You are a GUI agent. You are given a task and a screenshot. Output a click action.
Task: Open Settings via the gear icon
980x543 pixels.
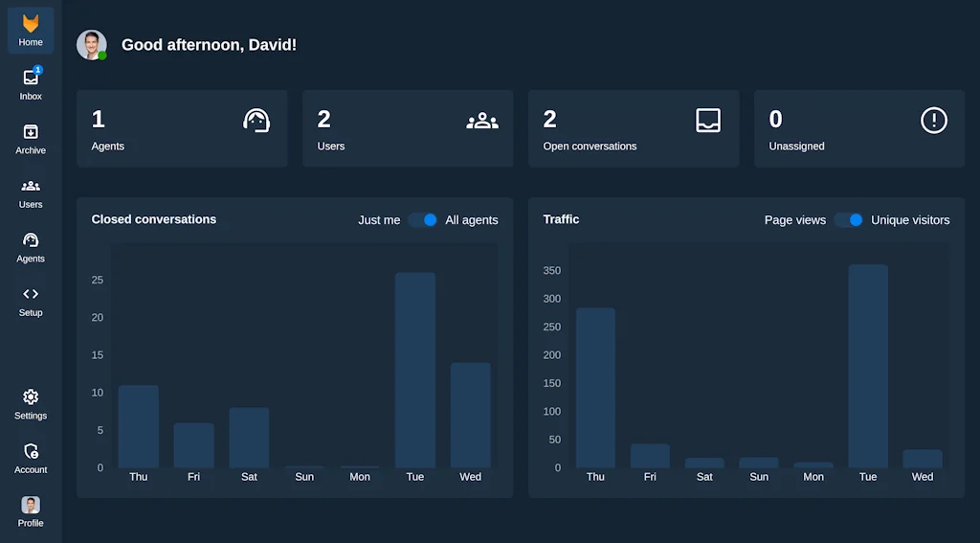pos(31,403)
